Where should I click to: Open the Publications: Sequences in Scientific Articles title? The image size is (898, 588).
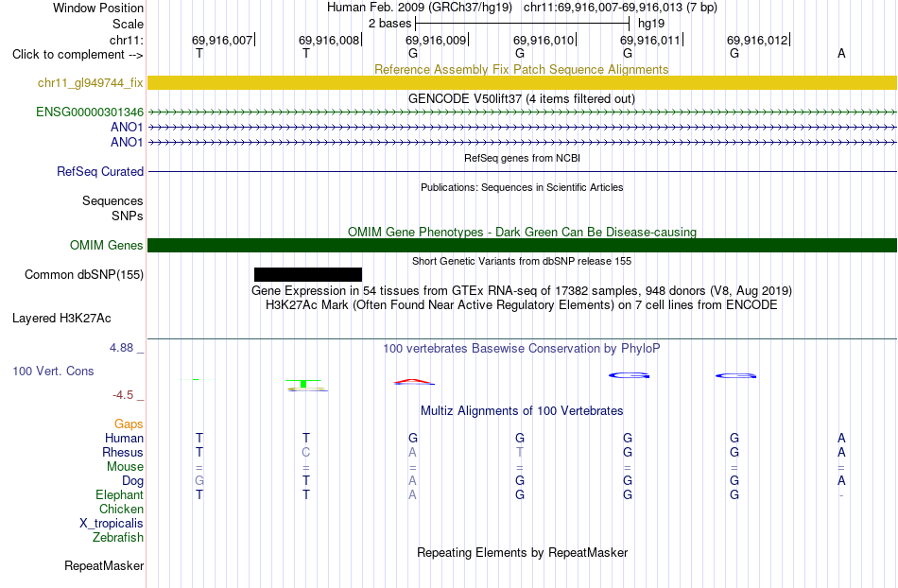[522, 187]
